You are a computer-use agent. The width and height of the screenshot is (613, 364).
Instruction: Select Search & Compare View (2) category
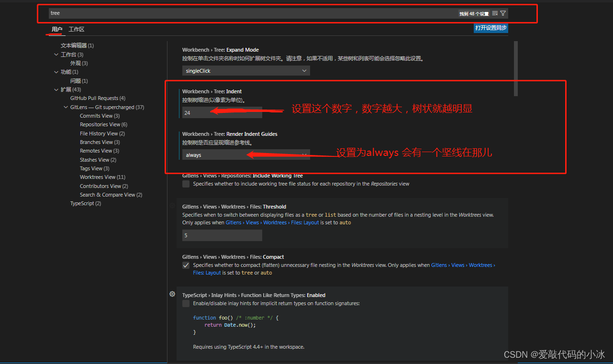pos(111,195)
